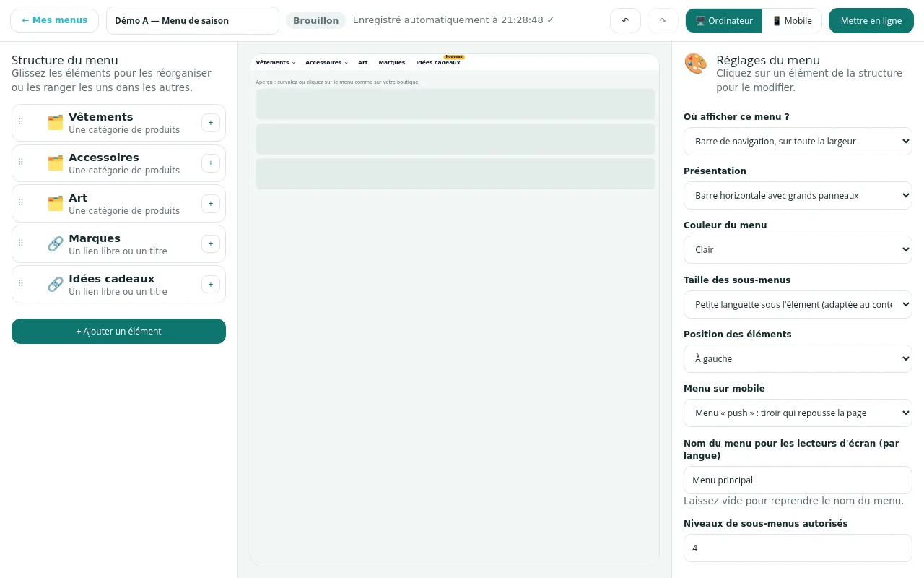924x578 pixels.
Task: Click the Niveaux de sous-menus number field
Action: [x=798, y=548]
